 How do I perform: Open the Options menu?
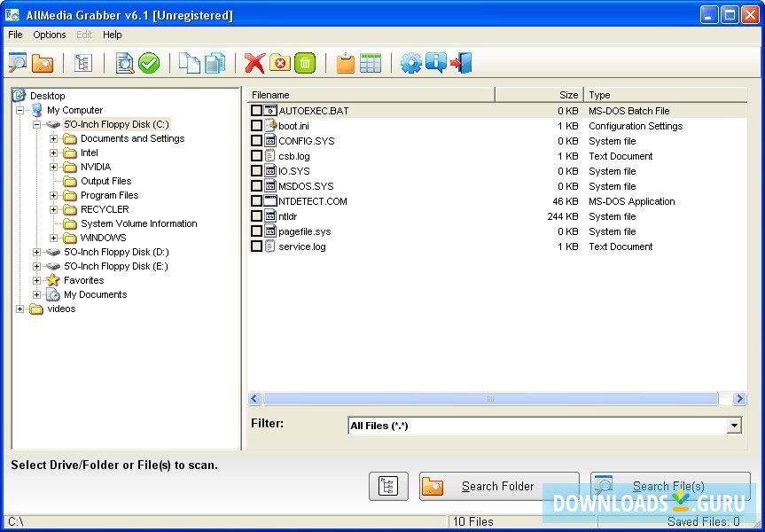click(x=50, y=35)
